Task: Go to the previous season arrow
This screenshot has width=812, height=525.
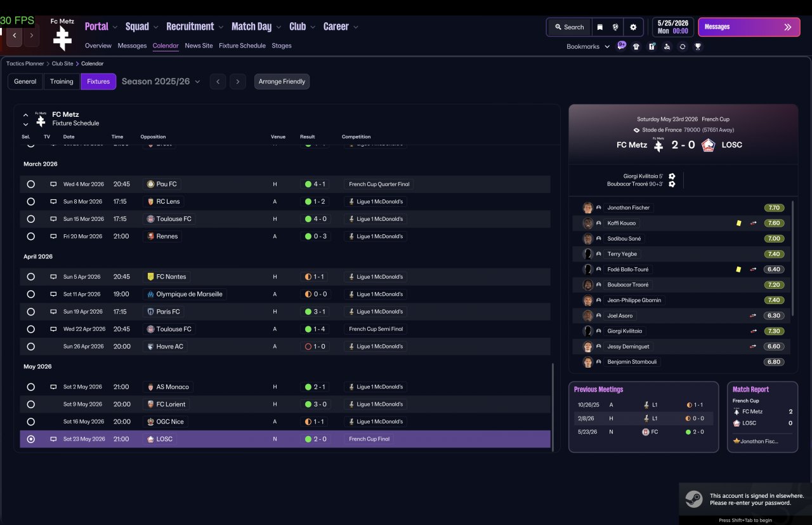Action: (218, 81)
